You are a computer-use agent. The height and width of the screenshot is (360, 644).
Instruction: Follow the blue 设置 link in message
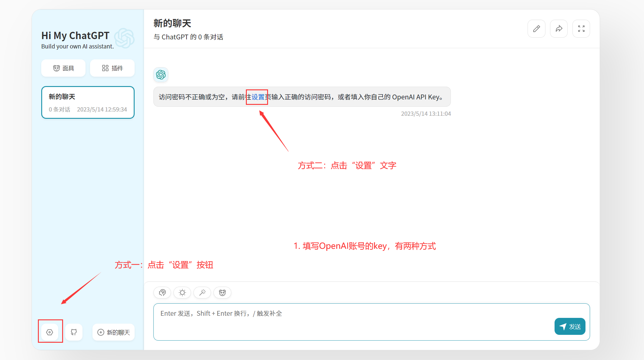click(258, 97)
